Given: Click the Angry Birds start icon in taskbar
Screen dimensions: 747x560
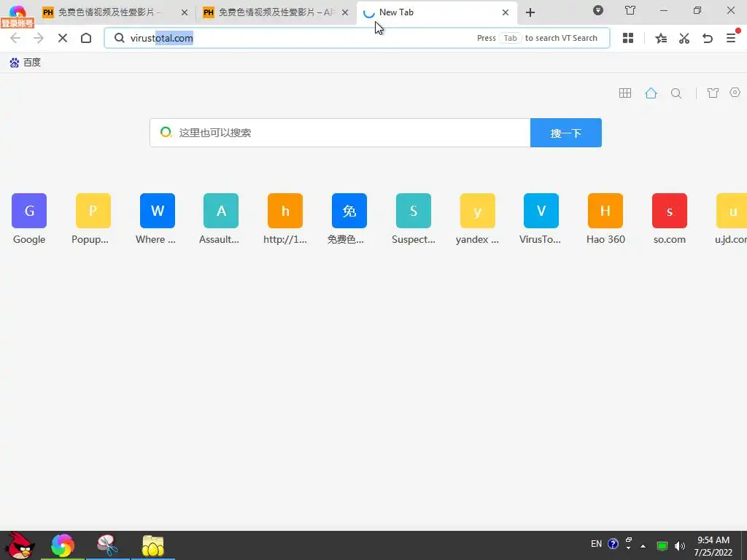Looking at the screenshot, I should pos(19,545).
